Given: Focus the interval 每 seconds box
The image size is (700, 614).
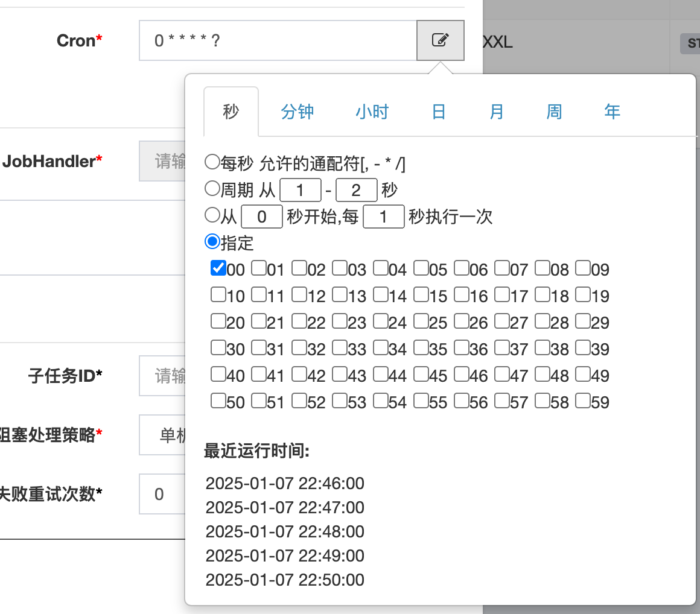Looking at the screenshot, I should pos(383,217).
